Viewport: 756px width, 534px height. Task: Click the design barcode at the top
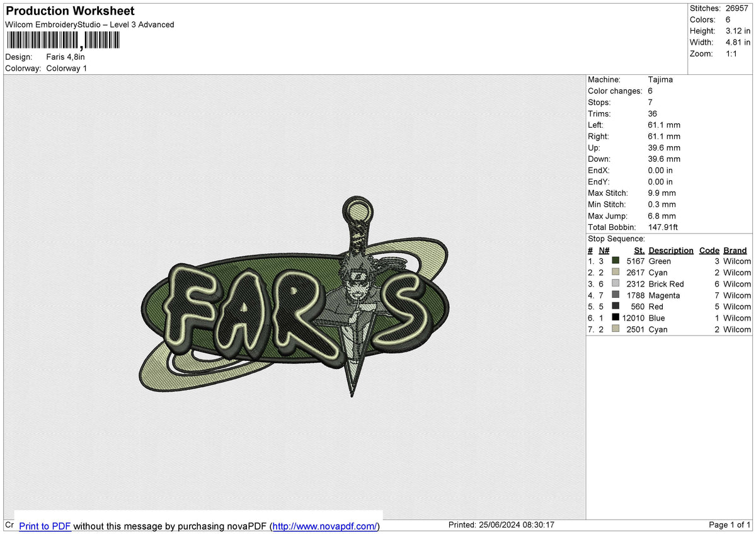62,40
